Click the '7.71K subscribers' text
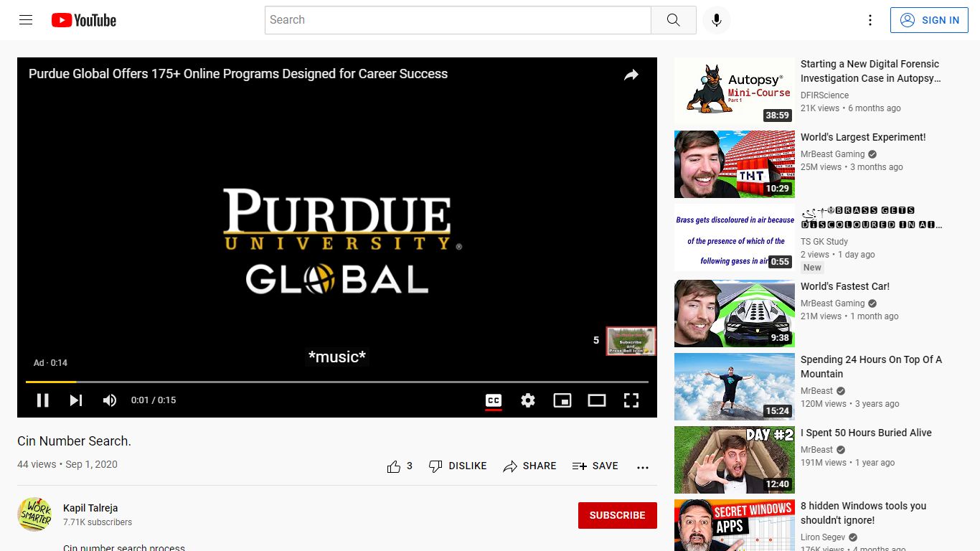This screenshot has width=980, height=551. coord(98,522)
